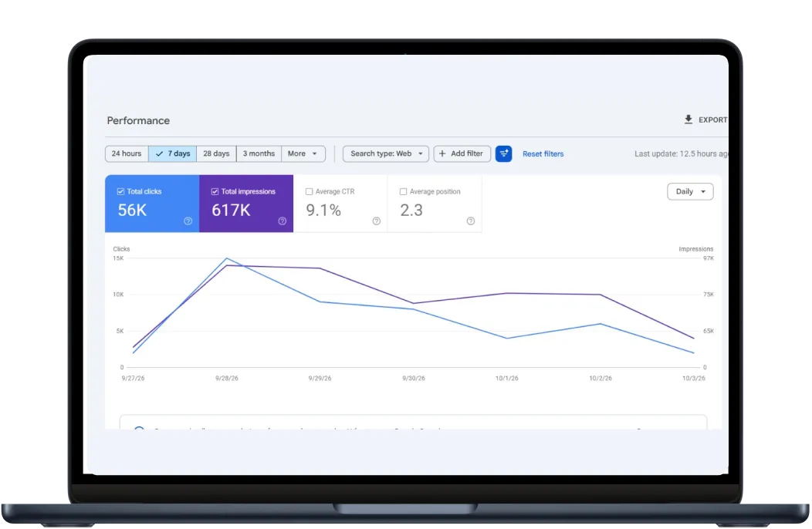The width and height of the screenshot is (812, 529).
Task: Open the Daily granularity dropdown
Action: (690, 191)
